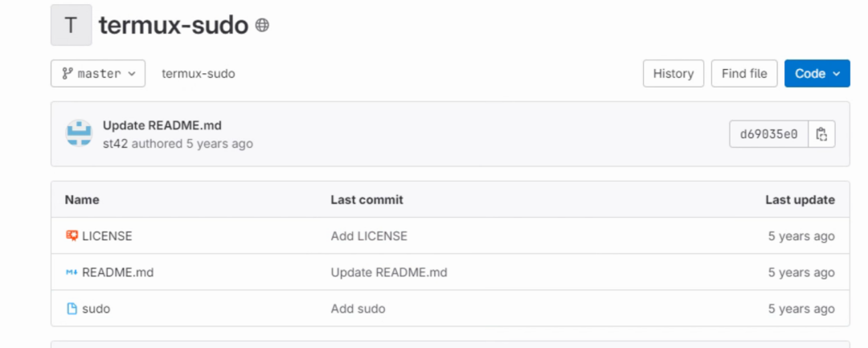The image size is (868, 348).
Task: Click the branch icon in master selector
Action: 68,74
